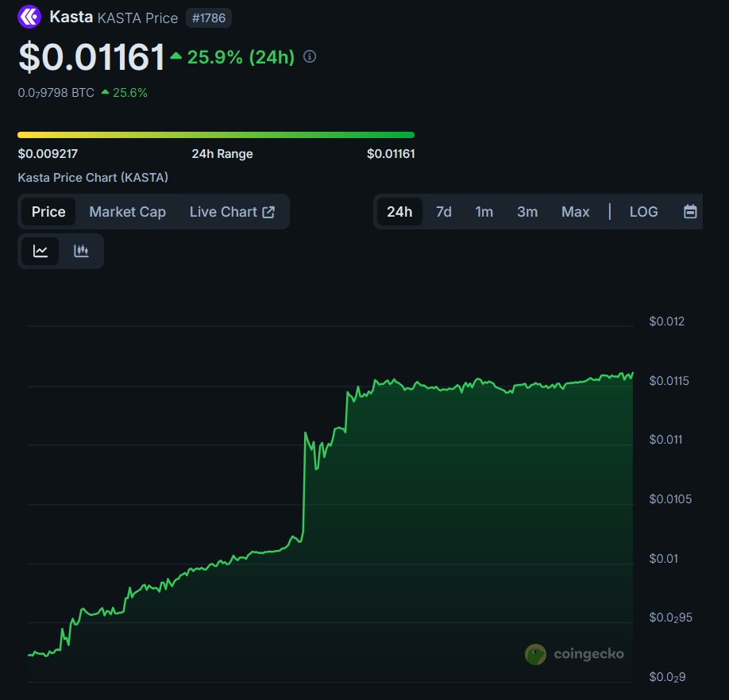This screenshot has height=700, width=729.
Task: Switch to line chart view icon
Action: coord(40,252)
